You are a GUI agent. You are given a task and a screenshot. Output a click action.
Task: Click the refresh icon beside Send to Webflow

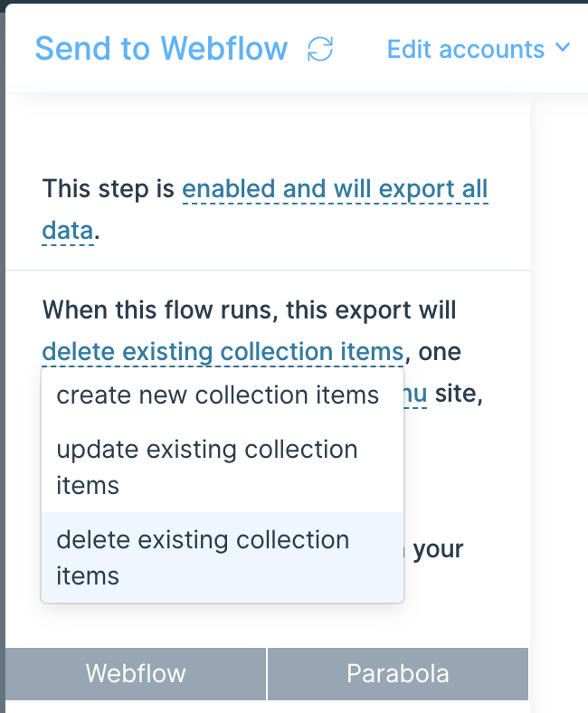320,49
